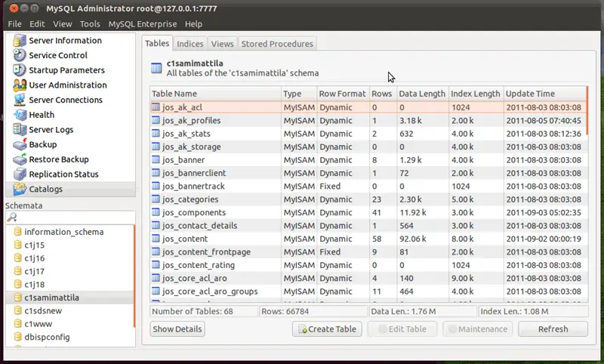This screenshot has height=364, width=604.
Task: Select the c1j16 database icon
Action: (x=17, y=258)
